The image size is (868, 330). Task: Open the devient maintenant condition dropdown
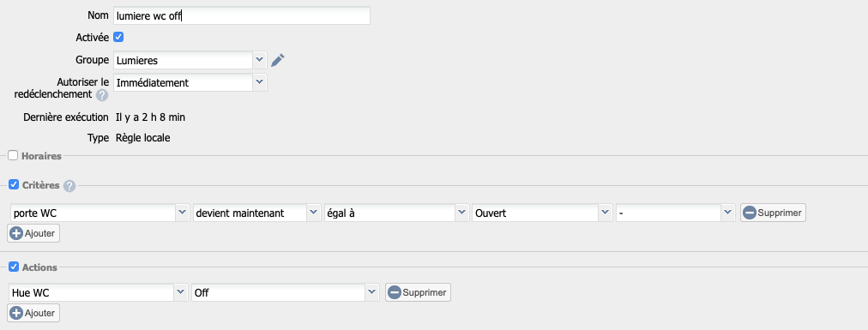[256, 213]
